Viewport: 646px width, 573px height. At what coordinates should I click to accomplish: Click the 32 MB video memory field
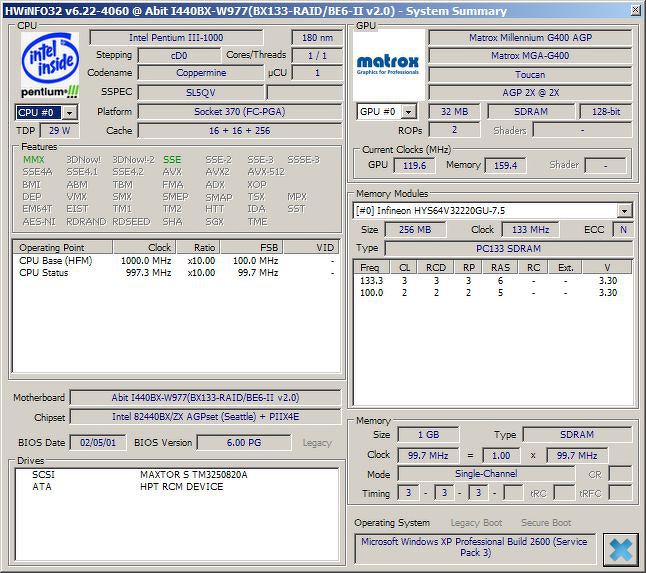pos(454,112)
